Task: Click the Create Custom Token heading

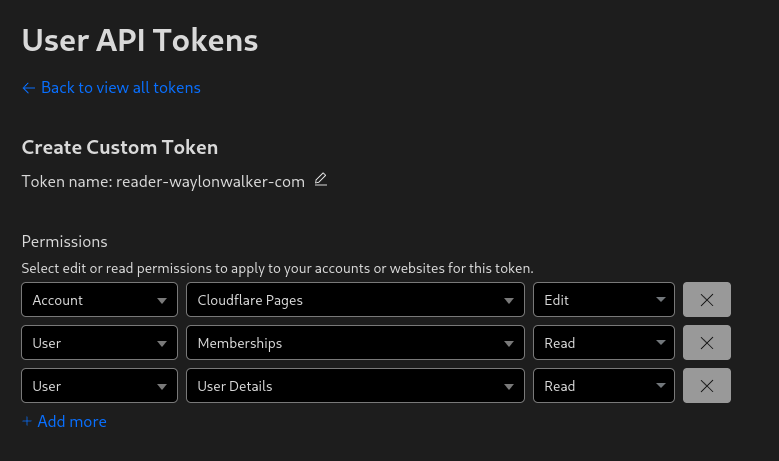Action: point(120,147)
